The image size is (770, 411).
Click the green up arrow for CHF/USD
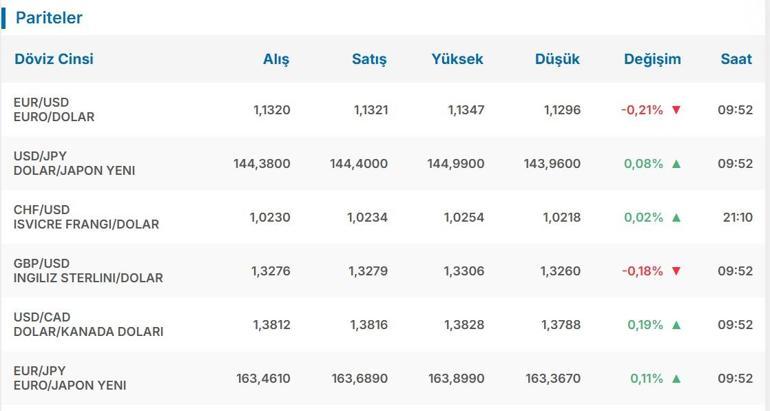click(676, 217)
